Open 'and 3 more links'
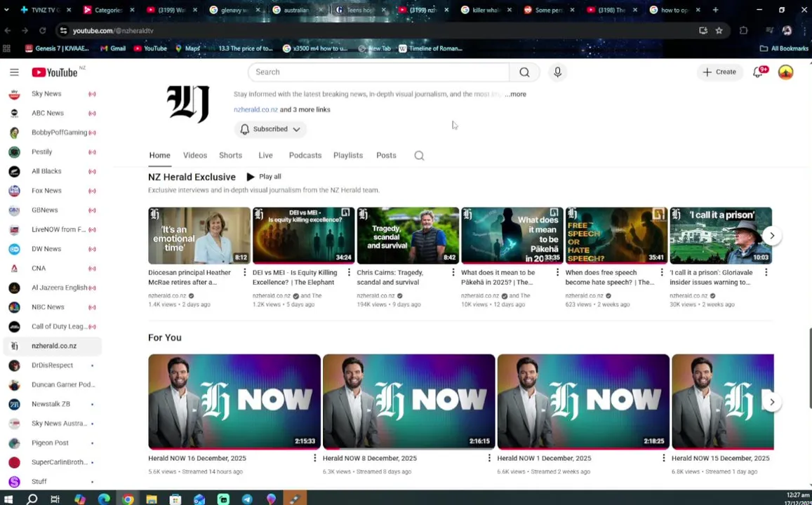The image size is (812, 505). pos(305,109)
